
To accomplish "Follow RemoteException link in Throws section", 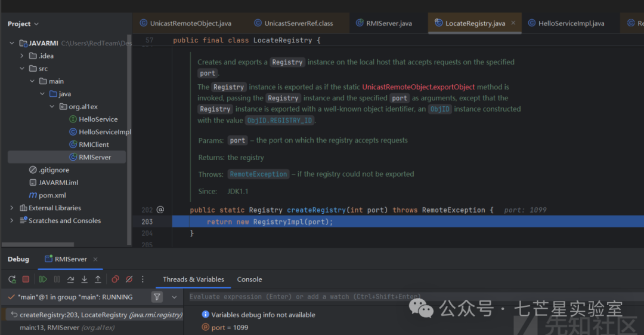I will 258,174.
